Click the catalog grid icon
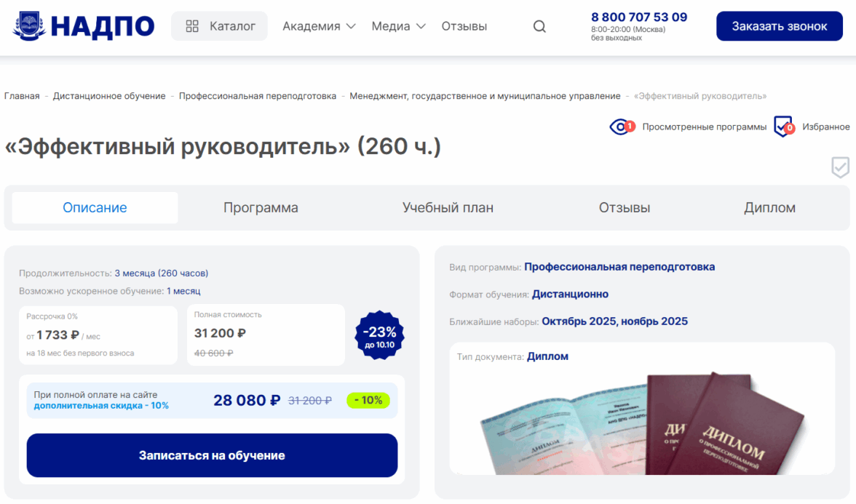Viewport: 856px width, 504px height. click(x=192, y=26)
